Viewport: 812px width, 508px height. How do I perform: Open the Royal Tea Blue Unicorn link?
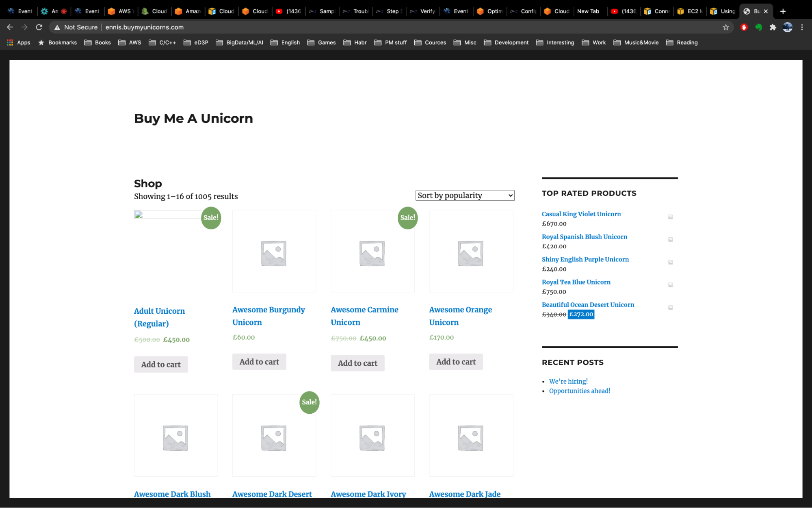576,282
